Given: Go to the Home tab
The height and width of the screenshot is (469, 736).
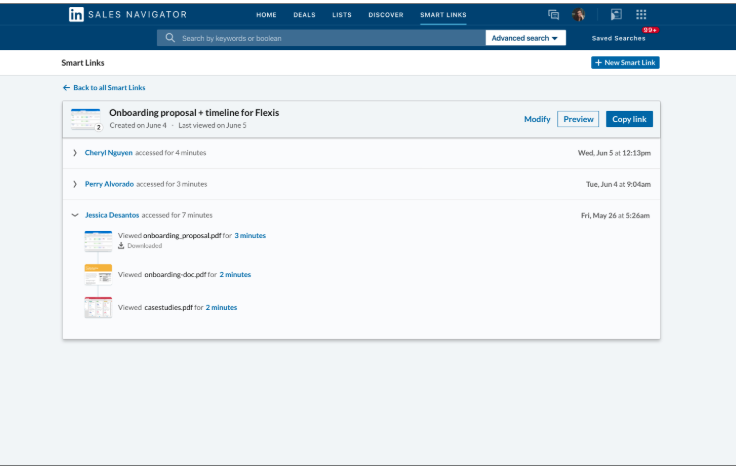Looking at the screenshot, I should point(266,15).
